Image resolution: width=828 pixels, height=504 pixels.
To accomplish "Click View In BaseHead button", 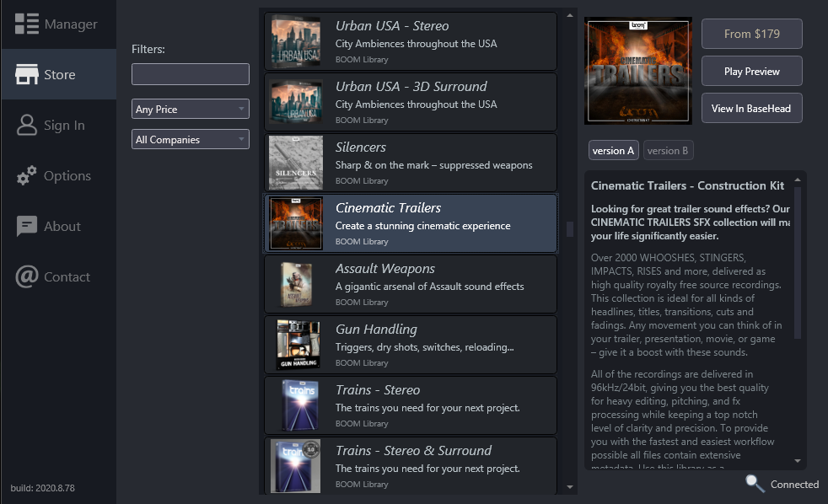I will pyautogui.click(x=751, y=108).
